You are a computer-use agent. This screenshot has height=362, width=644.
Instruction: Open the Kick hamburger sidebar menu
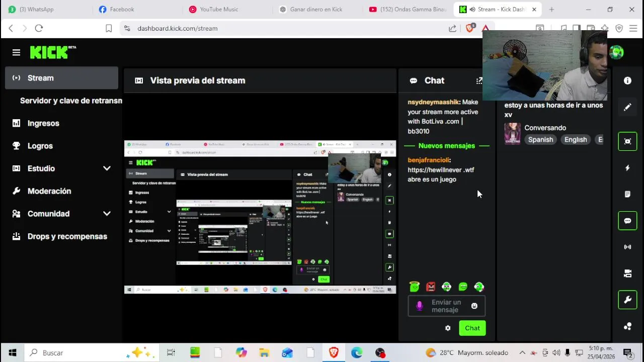pos(16,52)
